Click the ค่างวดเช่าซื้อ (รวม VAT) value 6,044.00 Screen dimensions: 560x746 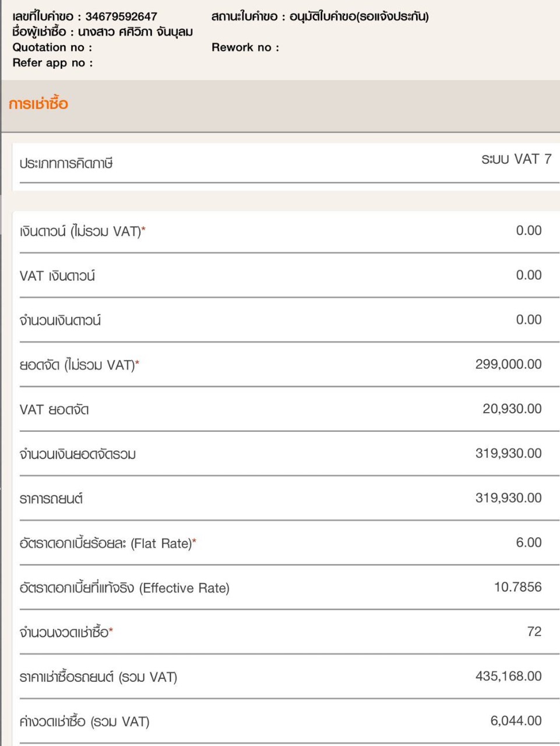click(516, 721)
